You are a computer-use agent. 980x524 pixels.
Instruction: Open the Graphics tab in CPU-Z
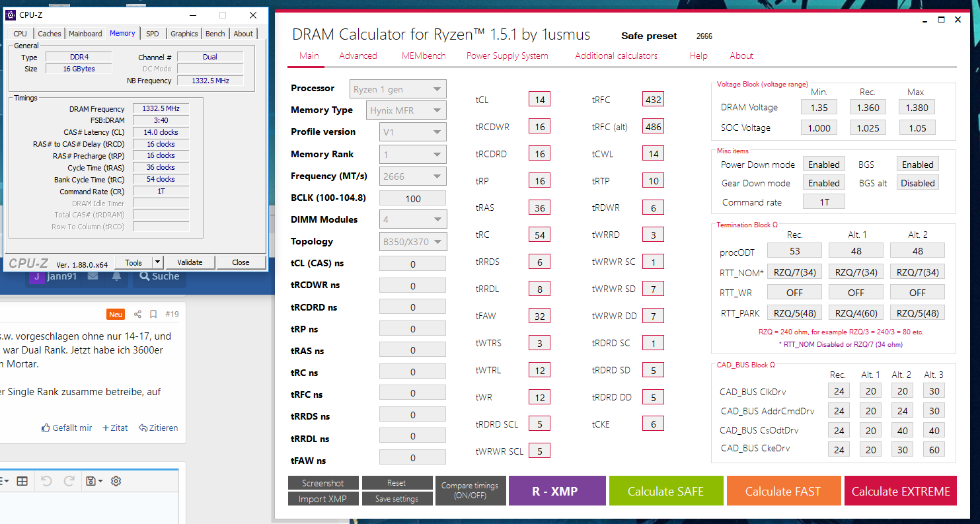(x=184, y=34)
